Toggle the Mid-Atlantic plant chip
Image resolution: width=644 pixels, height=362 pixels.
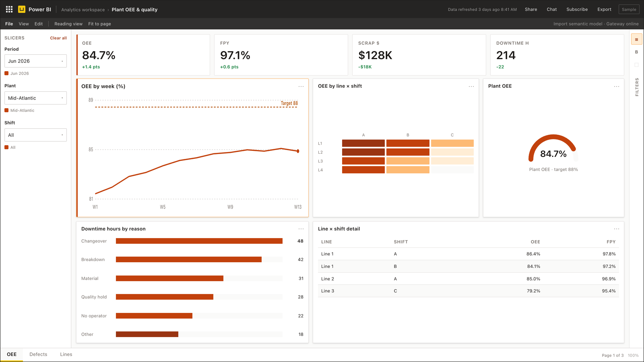(19, 110)
